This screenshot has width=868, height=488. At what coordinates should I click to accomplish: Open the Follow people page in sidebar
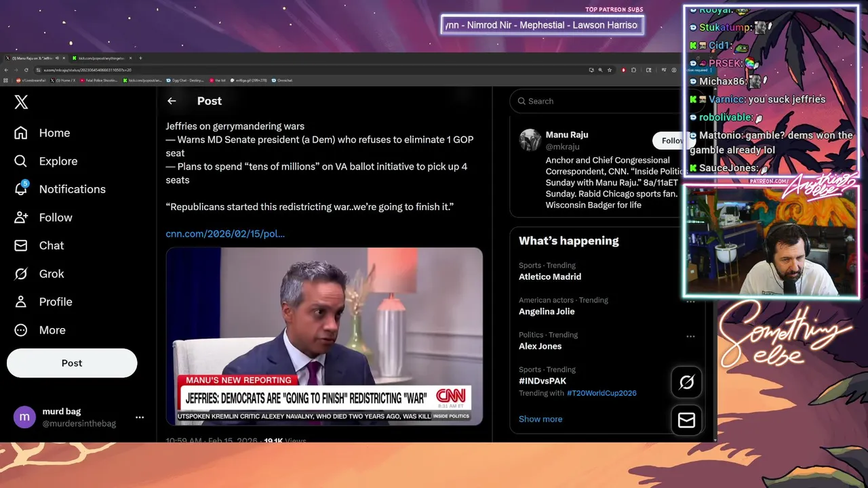[x=43, y=218]
